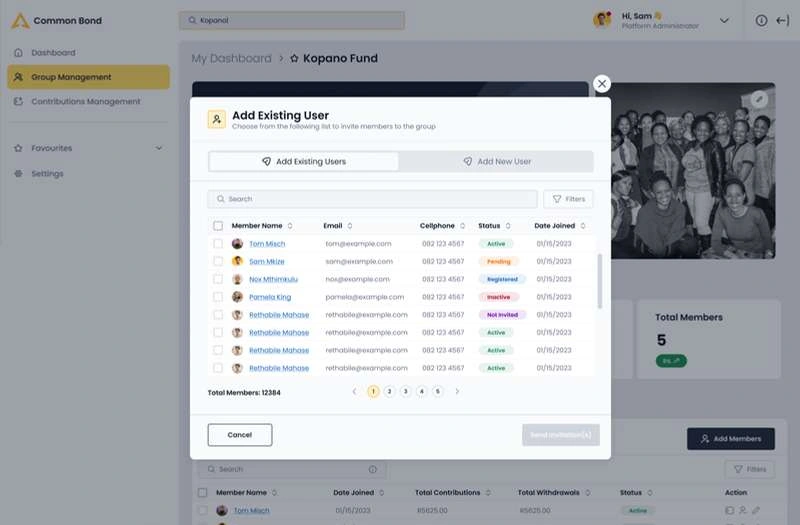Click Pamela King avatar icon
The height and width of the screenshot is (525, 800).
pyautogui.click(x=237, y=297)
